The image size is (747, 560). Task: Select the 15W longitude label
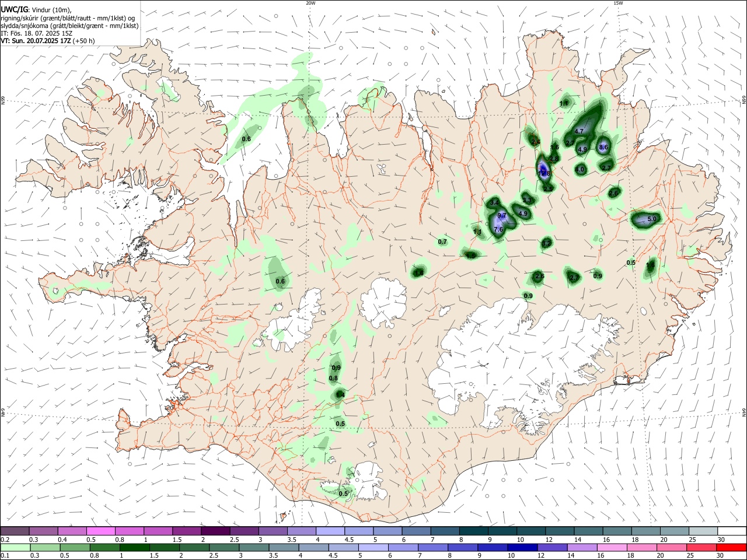point(618,3)
